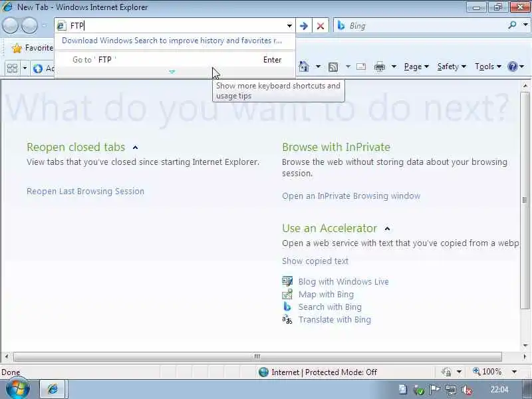The width and height of the screenshot is (532, 399).
Task: Click the Use an Accelerator heading
Action: [x=330, y=228]
